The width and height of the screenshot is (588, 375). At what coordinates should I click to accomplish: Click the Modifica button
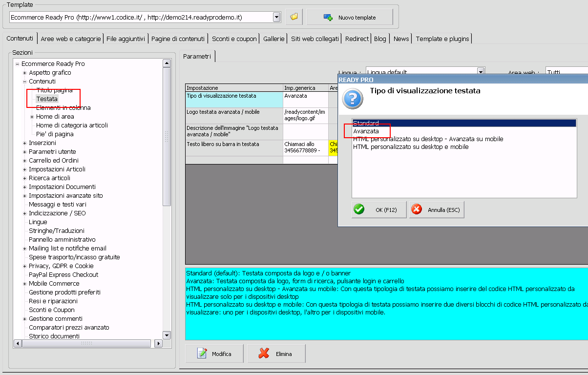214,354
